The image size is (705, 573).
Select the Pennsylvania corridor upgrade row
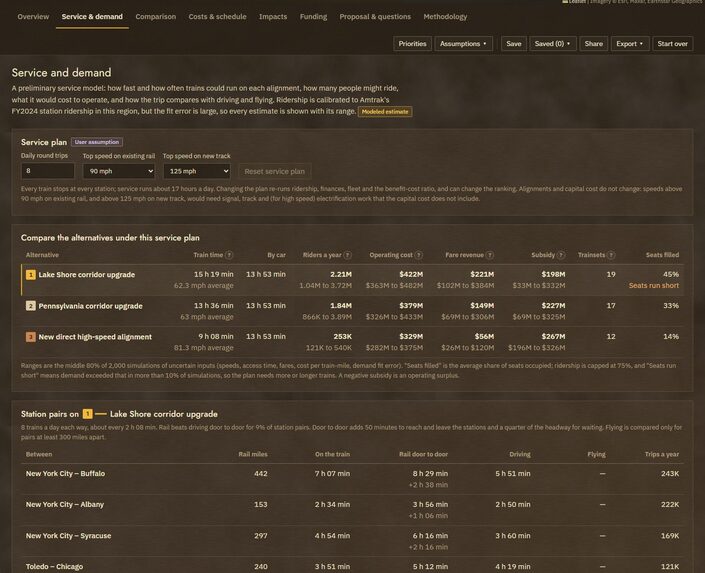(x=352, y=311)
